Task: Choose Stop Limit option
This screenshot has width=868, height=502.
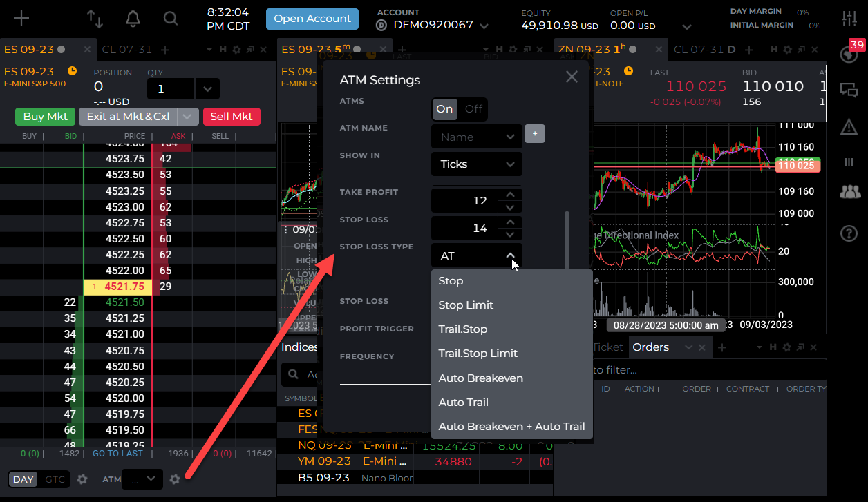Action: point(512,305)
